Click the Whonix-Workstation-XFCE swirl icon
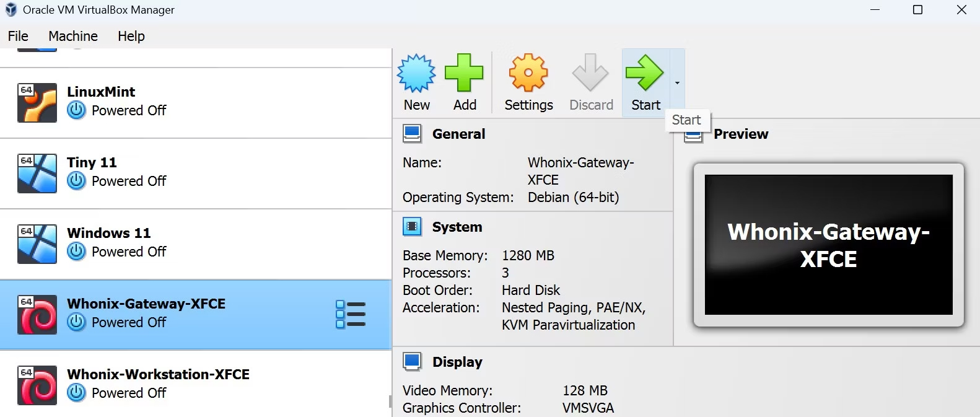Image resolution: width=980 pixels, height=417 pixels. coord(37,385)
